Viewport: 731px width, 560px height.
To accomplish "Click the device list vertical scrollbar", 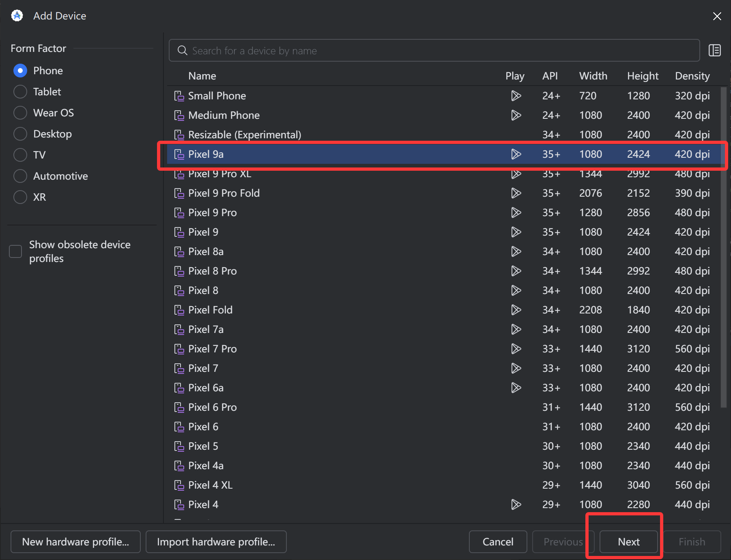I will coord(723,247).
